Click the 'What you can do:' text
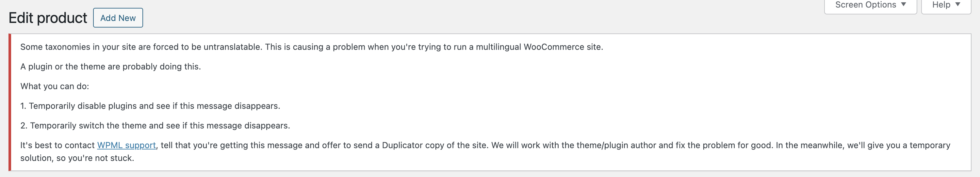This screenshot has width=980, height=177. (55, 86)
